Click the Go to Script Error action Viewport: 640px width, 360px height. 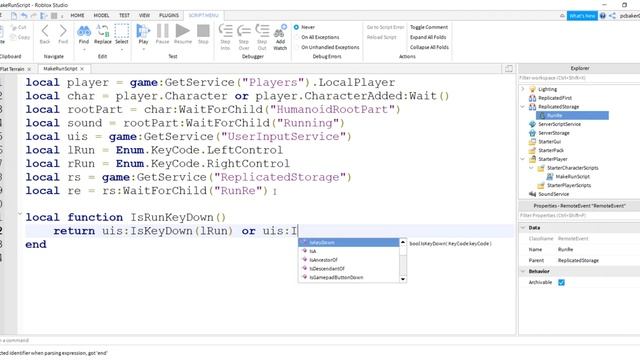point(385,27)
